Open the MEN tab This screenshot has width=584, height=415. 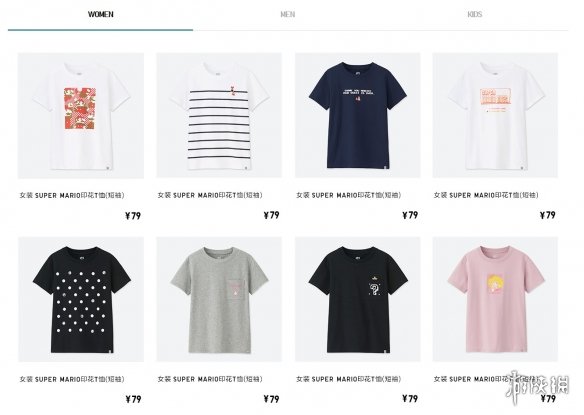(x=288, y=15)
